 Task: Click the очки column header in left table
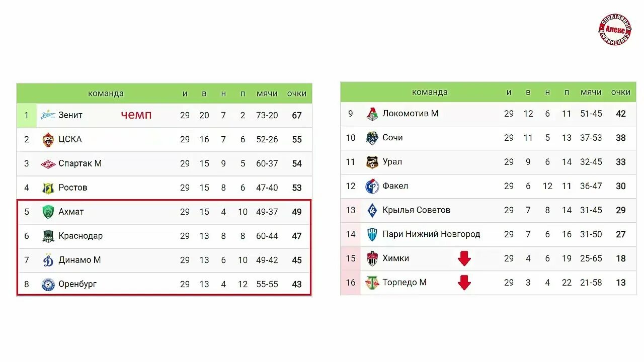click(297, 94)
